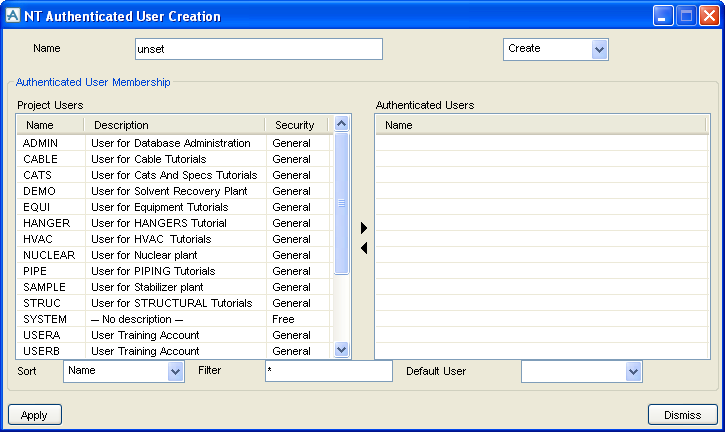Select the PIPE user row
Image resolution: width=725 pixels, height=432 pixels.
(175, 271)
